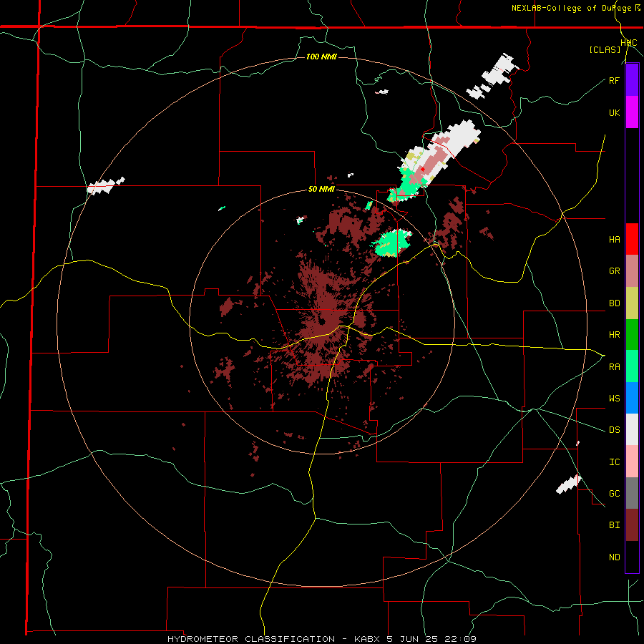Click the RA legend label

(614, 367)
